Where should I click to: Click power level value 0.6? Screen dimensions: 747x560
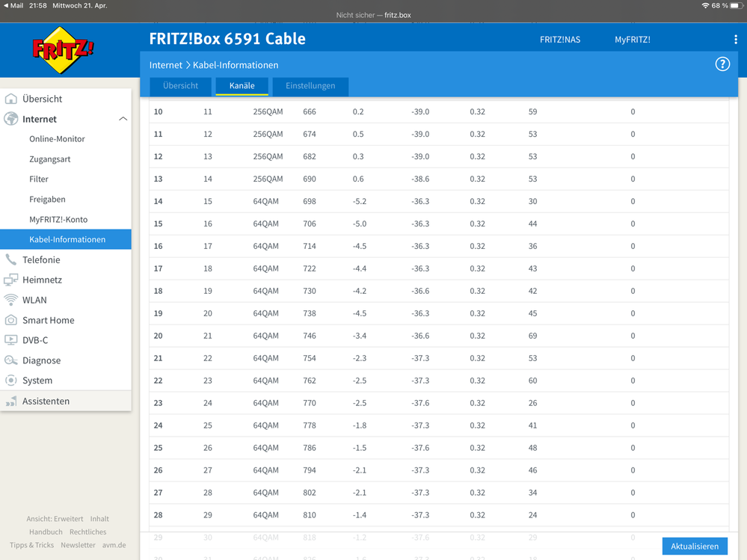(358, 179)
